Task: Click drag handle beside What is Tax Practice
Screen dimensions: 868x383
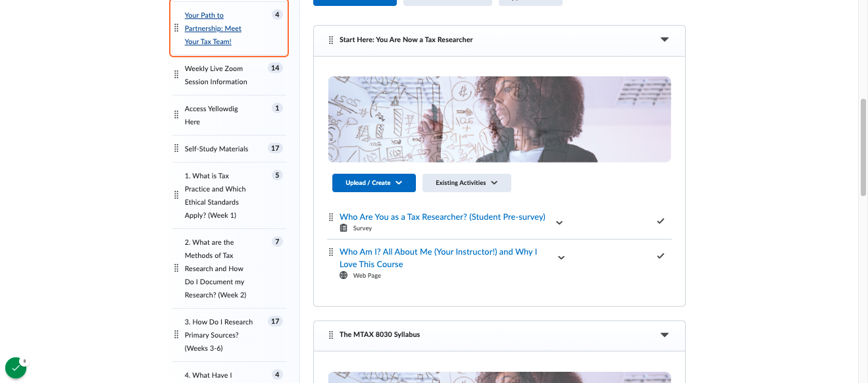Action: coord(176,195)
